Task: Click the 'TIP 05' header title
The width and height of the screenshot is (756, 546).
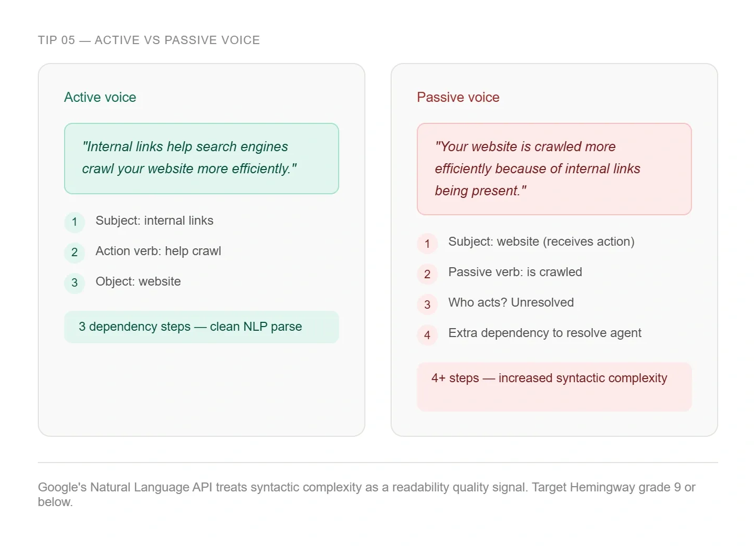Action: pos(149,40)
